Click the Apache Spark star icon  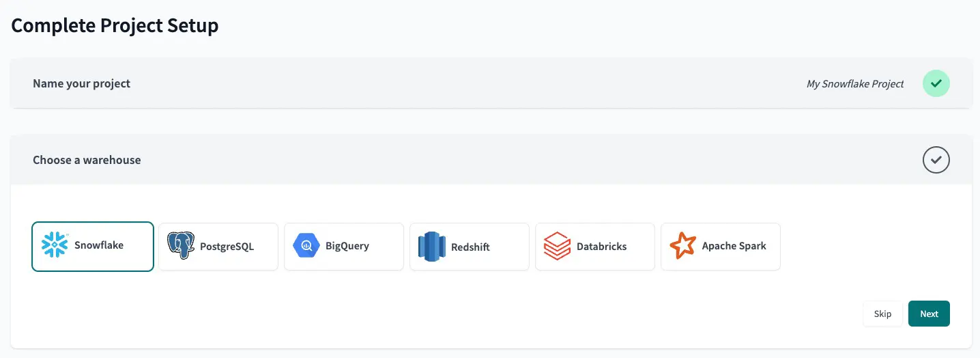(x=682, y=246)
